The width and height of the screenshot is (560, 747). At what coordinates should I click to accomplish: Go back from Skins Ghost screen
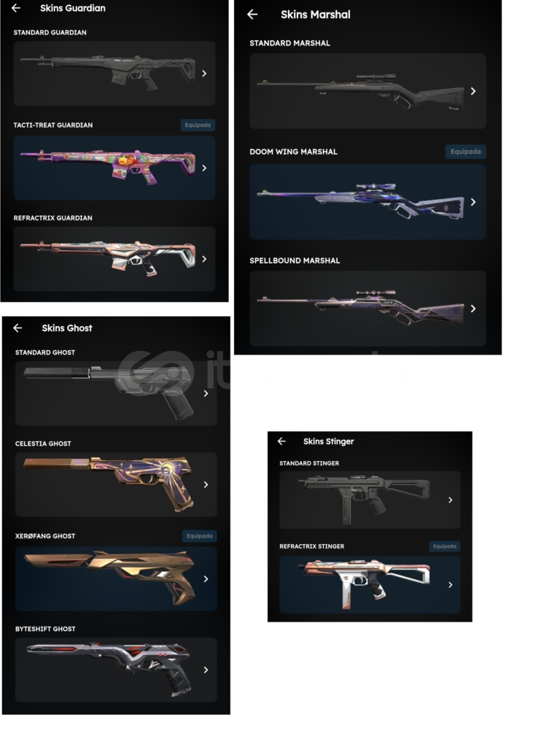(x=17, y=328)
